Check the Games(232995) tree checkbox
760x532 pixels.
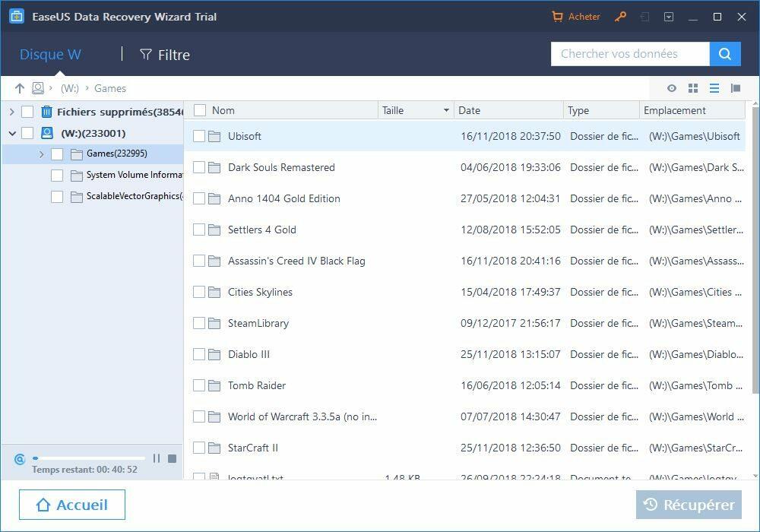[57, 154]
